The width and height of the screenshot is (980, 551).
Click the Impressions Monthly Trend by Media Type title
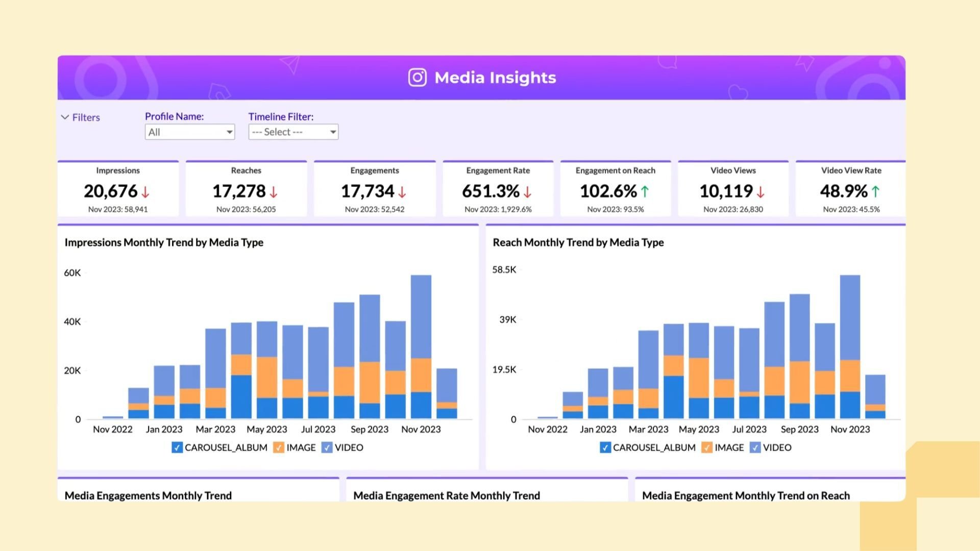click(x=164, y=242)
